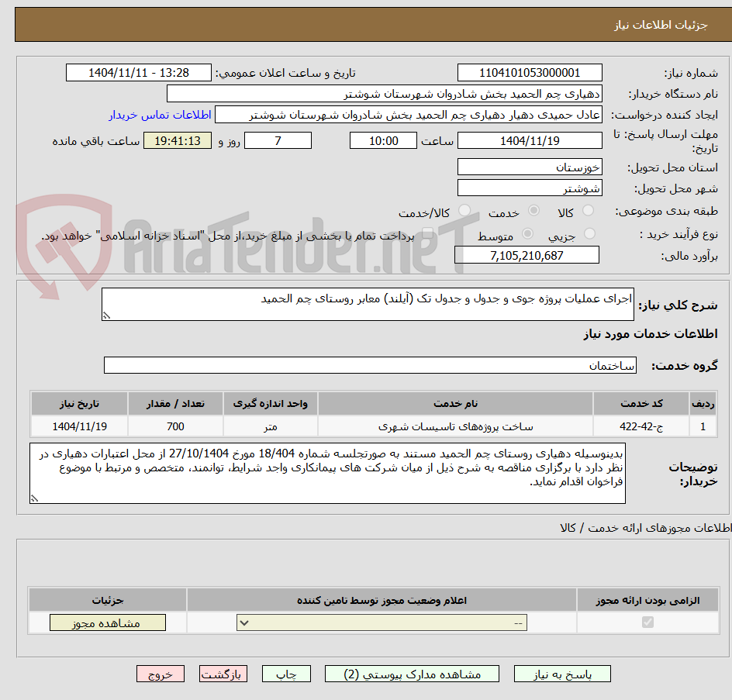
Task: Click the پاسخ به نیاز button
Action: click(x=562, y=674)
